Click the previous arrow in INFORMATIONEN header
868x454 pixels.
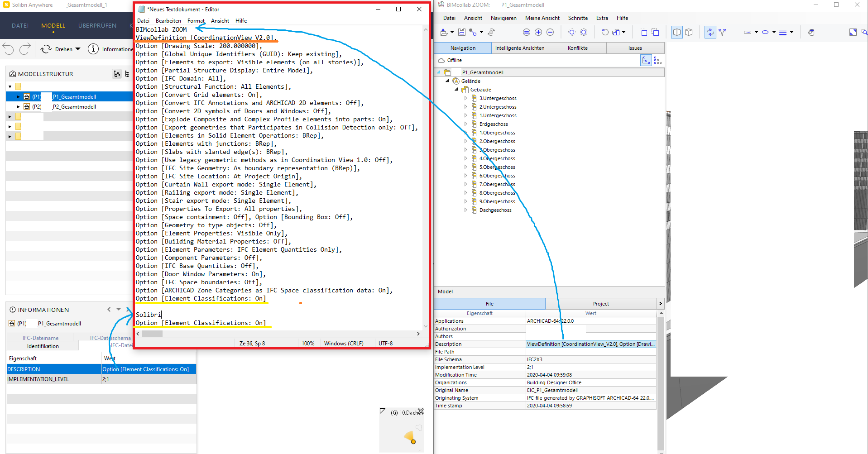(x=109, y=309)
